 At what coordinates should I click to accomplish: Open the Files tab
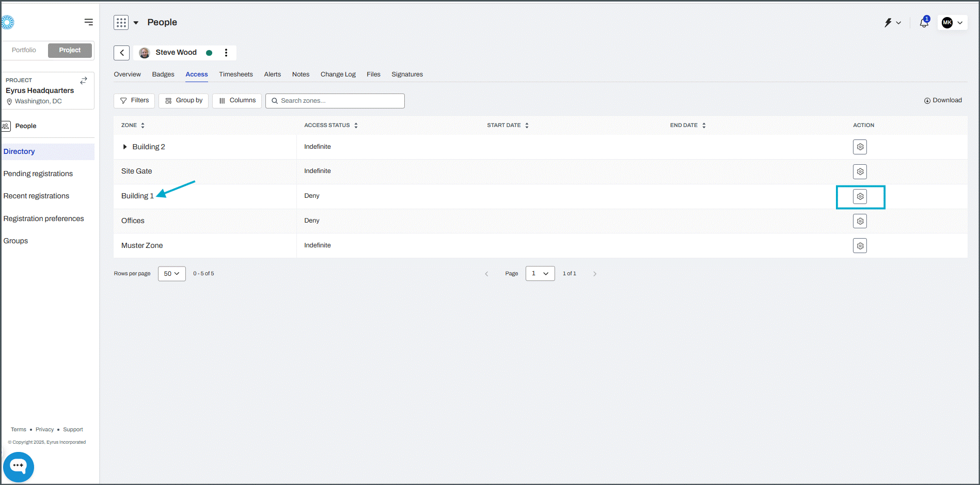click(x=373, y=74)
